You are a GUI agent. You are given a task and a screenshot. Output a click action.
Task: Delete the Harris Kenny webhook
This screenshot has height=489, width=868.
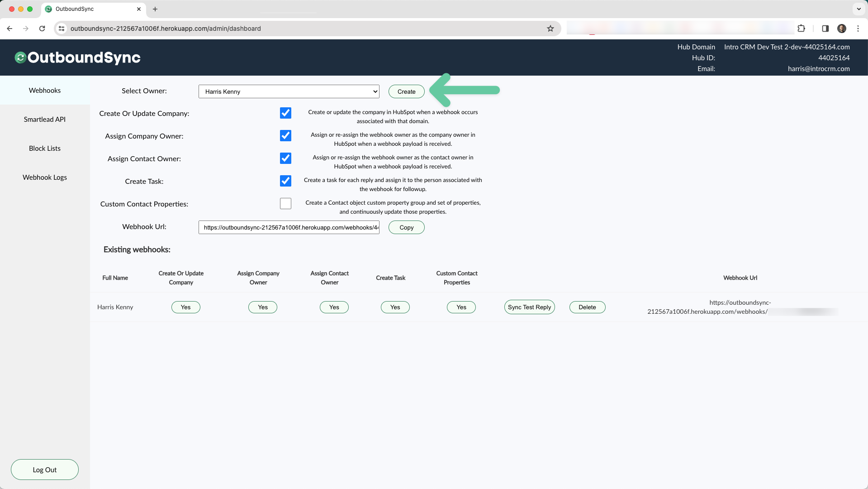[588, 307]
